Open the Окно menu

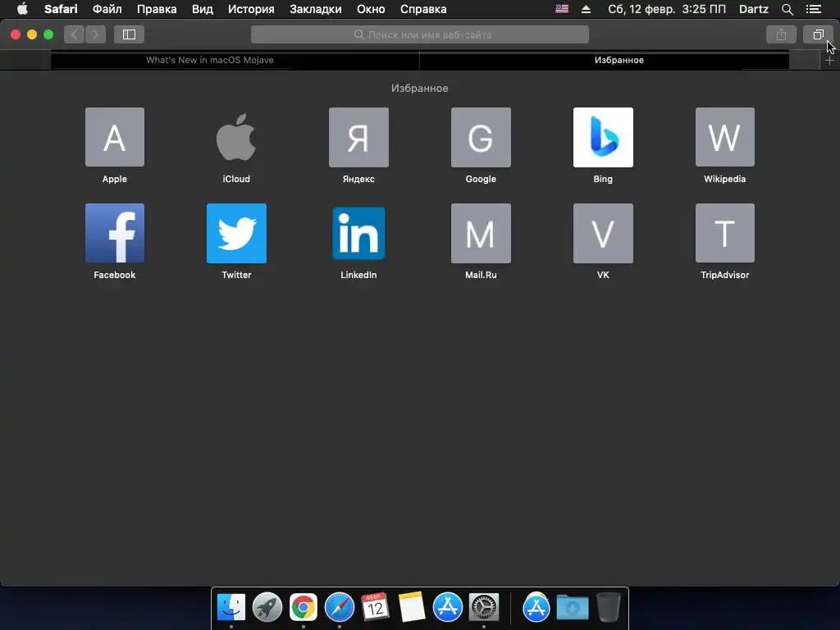[371, 9]
